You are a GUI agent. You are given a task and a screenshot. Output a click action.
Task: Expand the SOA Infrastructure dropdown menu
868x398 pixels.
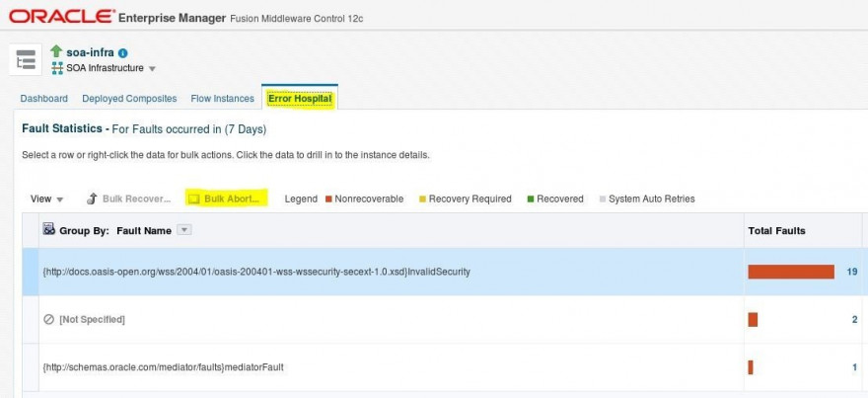point(152,69)
